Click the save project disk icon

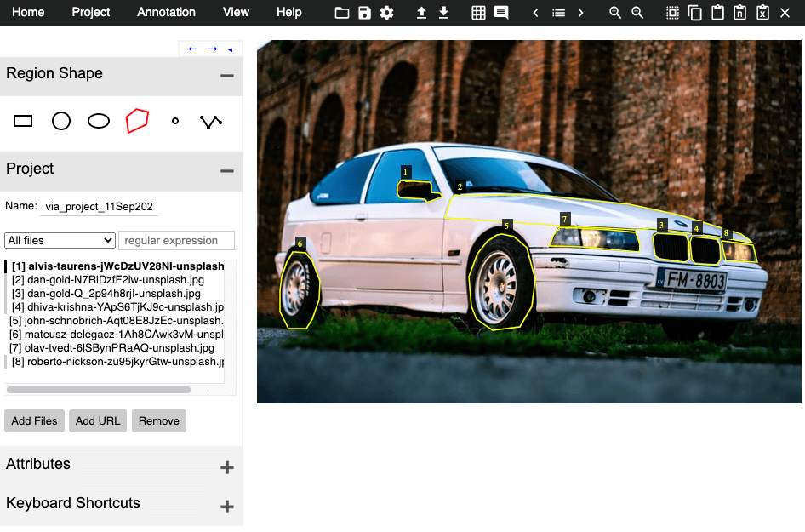click(364, 13)
